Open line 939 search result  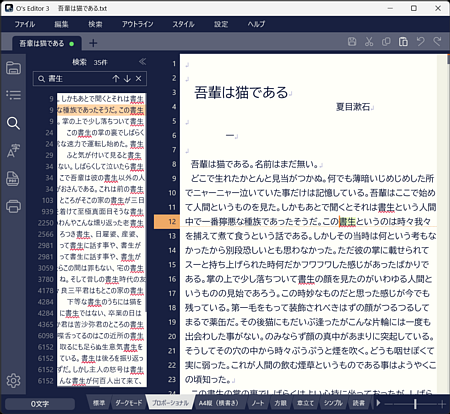click(x=102, y=212)
